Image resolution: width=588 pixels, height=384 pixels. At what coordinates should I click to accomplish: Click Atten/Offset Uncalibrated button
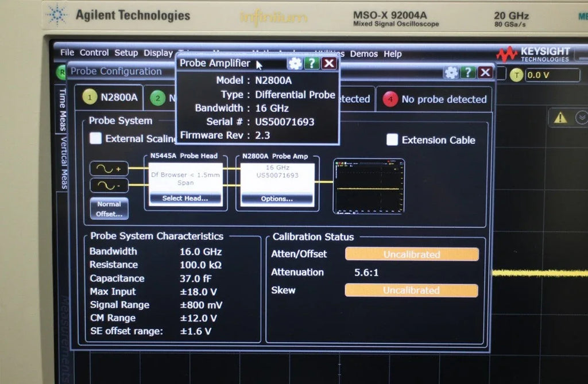click(412, 254)
